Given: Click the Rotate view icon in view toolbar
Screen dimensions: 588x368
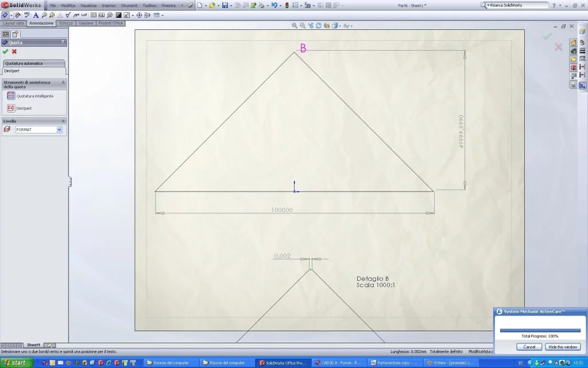Looking at the screenshot, I should 318,25.
